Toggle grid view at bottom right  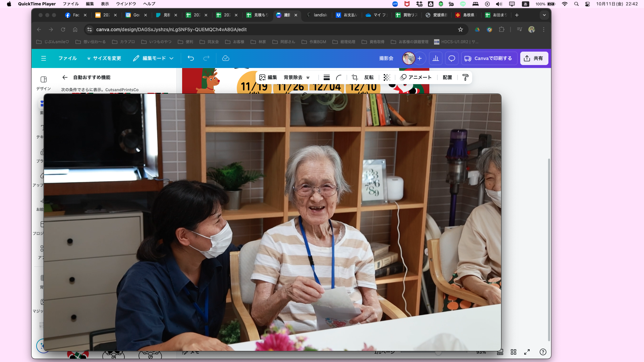514,352
